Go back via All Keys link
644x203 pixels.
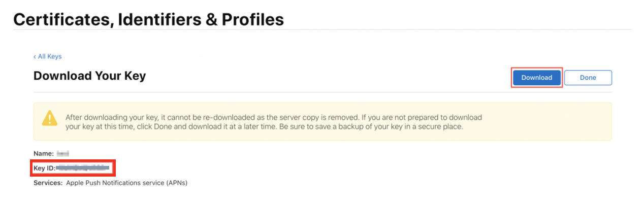pos(50,56)
